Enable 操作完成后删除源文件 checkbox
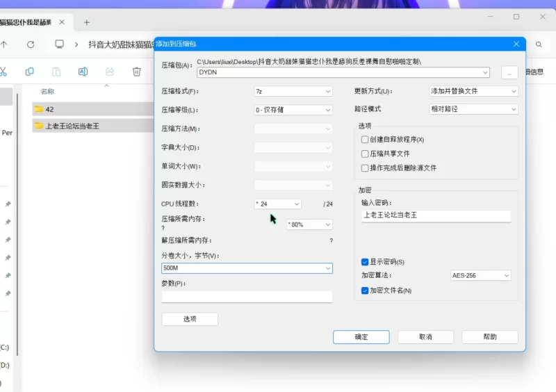556x392 pixels. (365, 168)
